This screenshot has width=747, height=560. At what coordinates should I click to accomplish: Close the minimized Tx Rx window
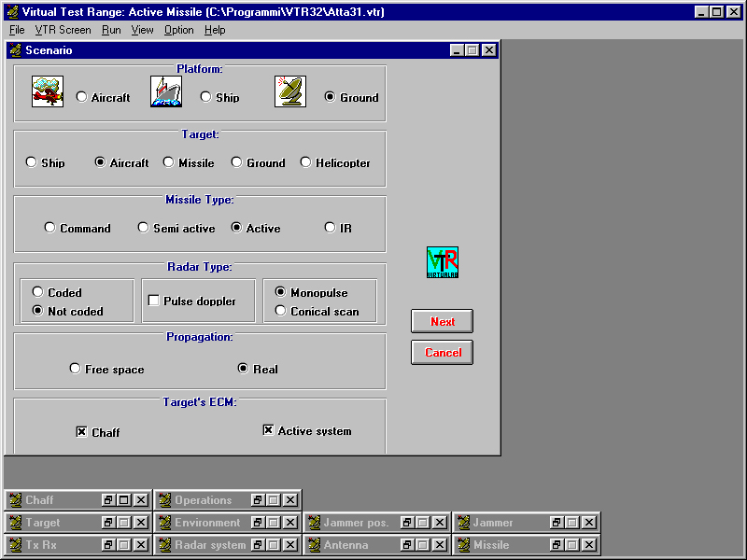coord(141,545)
